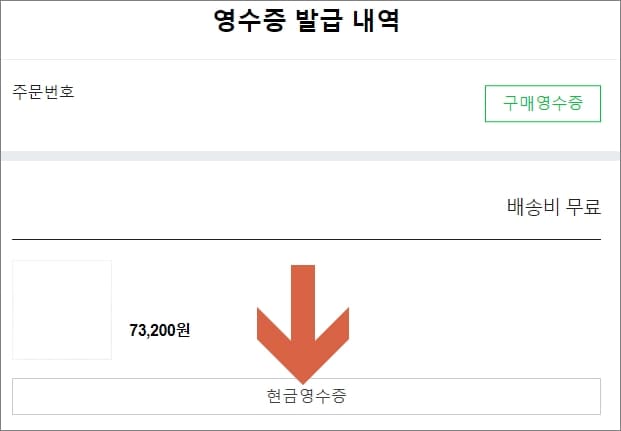
Task: Click the word 배송비 in the shipping text
Action: tap(533, 207)
